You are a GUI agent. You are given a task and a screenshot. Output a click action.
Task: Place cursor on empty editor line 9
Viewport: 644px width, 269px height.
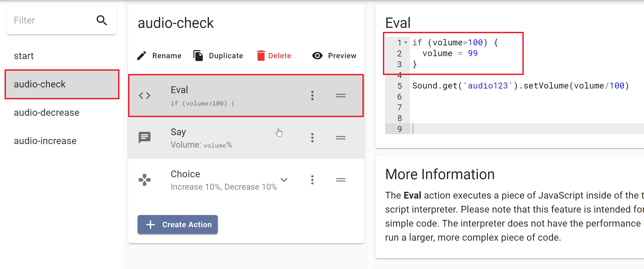tap(527, 129)
